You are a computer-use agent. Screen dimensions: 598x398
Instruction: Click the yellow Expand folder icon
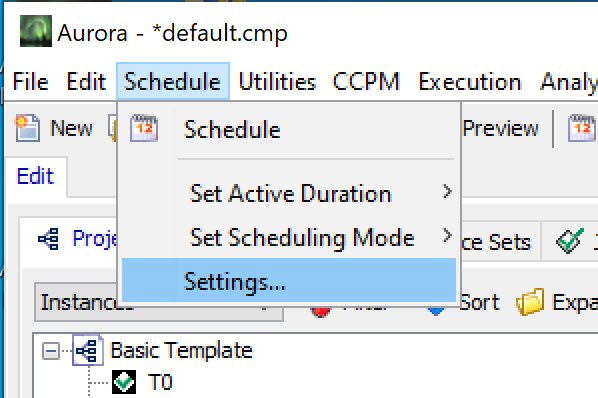[530, 302]
